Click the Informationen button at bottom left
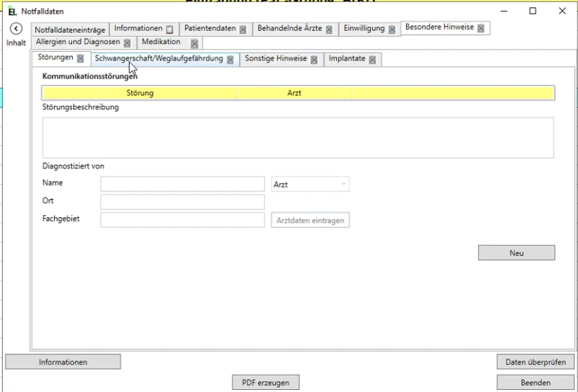This screenshot has width=578, height=392. [x=63, y=362]
